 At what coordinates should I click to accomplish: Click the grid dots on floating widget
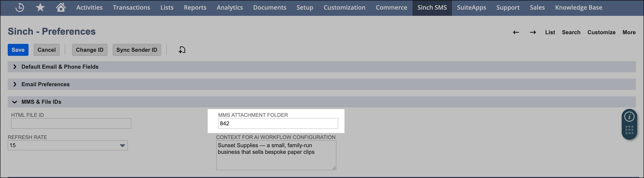point(629,130)
